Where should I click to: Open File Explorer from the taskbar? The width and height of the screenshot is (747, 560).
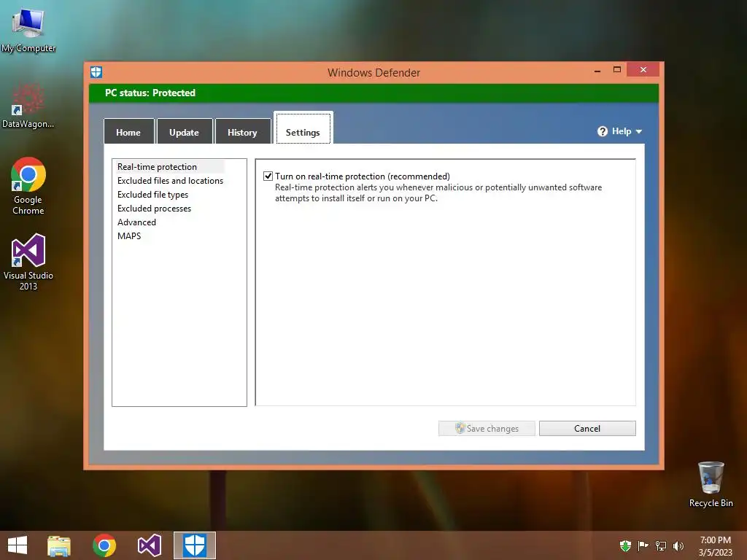(x=59, y=545)
